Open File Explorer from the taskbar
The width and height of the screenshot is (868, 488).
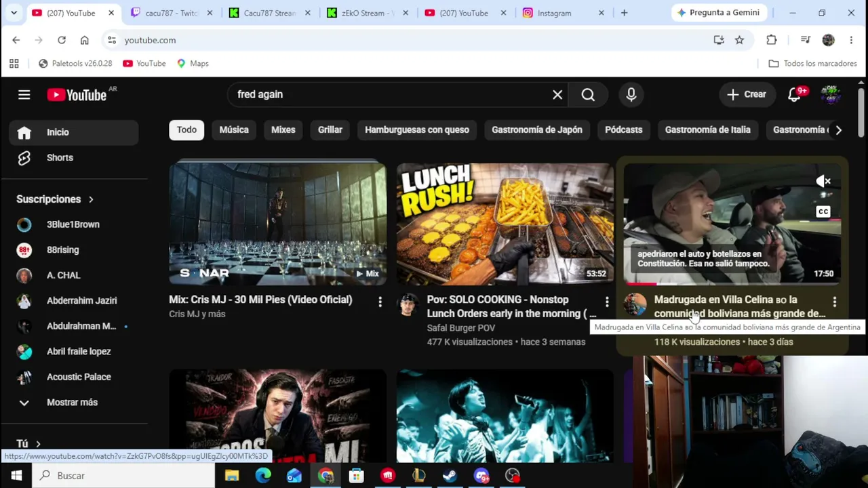232,476
